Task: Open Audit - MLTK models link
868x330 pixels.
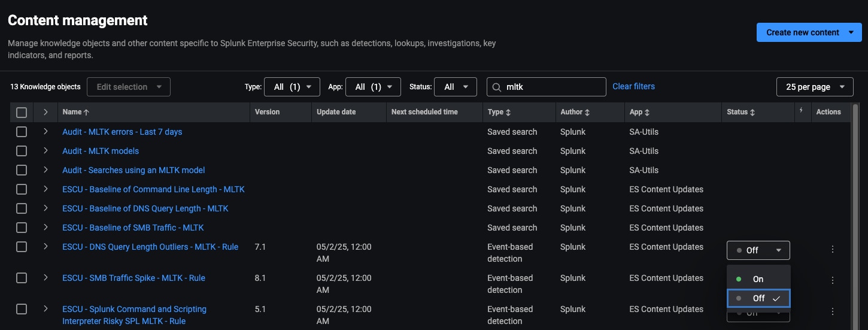Action: (x=101, y=151)
